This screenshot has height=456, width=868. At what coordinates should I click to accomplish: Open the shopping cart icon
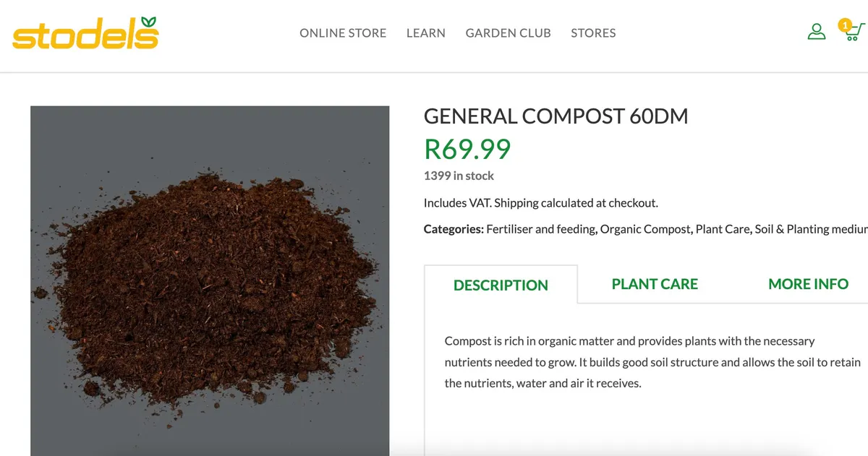coord(856,33)
